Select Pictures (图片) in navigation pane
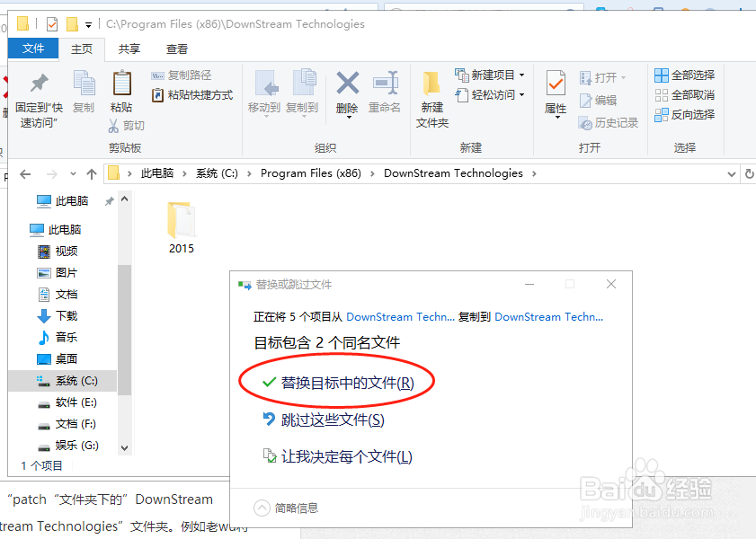 click(58, 272)
